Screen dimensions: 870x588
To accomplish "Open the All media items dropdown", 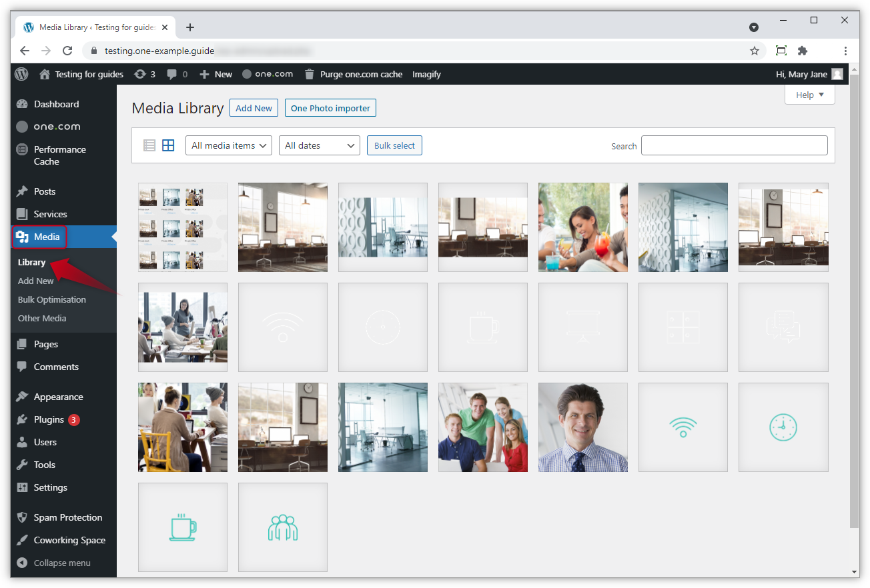I will click(228, 145).
